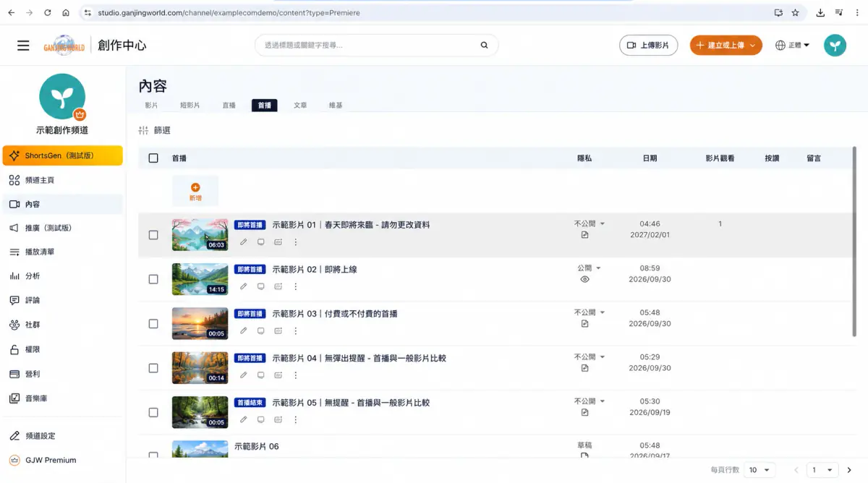Click the pencil edit icon for 示範影片 01
Screen dimensions: 868x483
[x=244, y=242]
